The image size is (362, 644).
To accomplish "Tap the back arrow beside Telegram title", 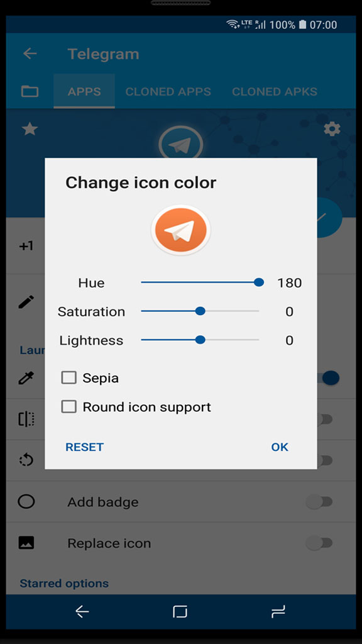I will pyautogui.click(x=30, y=53).
